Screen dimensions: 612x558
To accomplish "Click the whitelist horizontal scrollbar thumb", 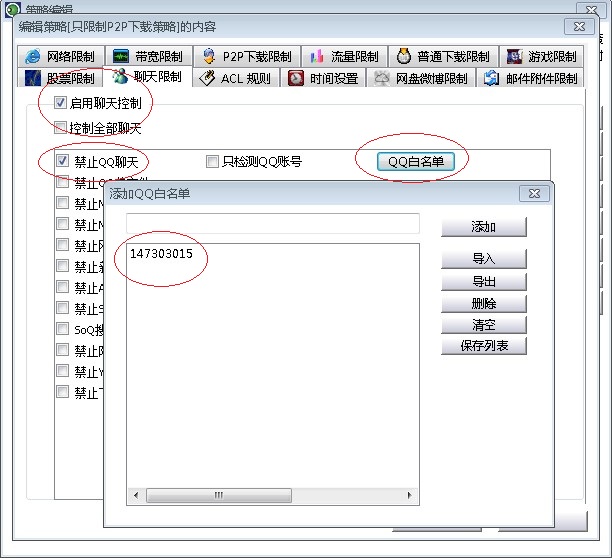I will pos(219,495).
